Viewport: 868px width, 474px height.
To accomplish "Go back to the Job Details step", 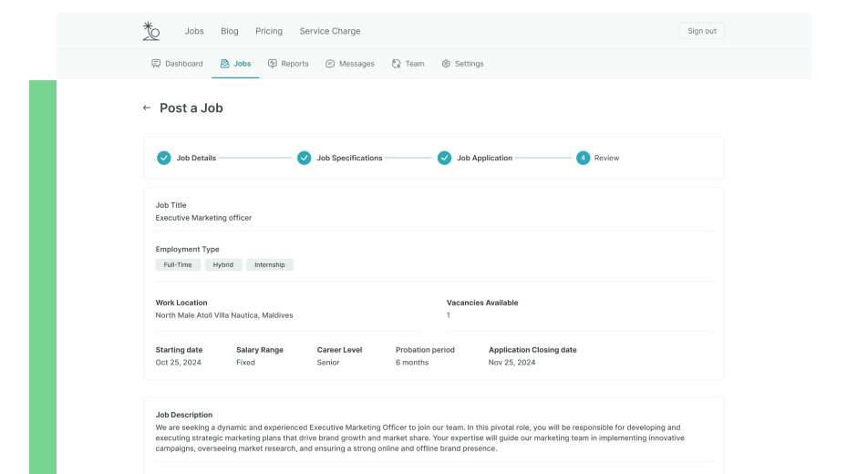I will 196,158.
